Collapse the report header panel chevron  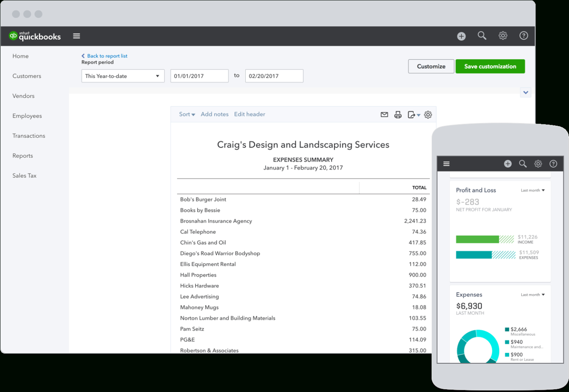[525, 92]
